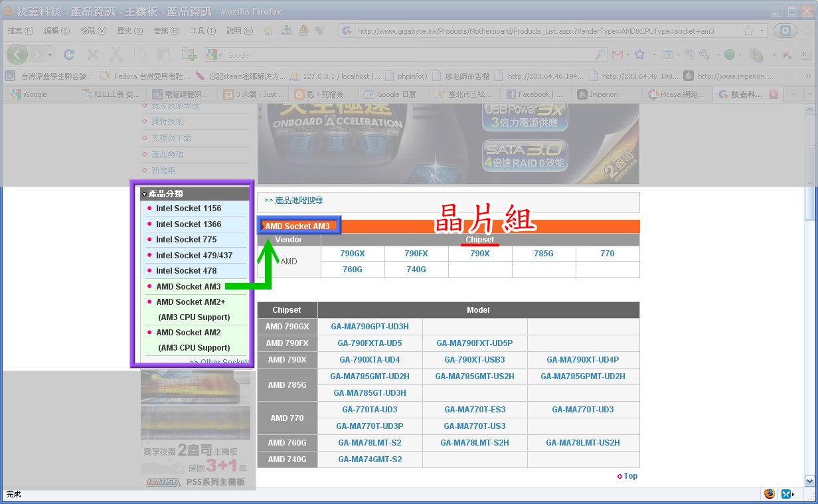Open the 檢視 (V) menu
The height and width of the screenshot is (504, 818).
coord(93,31)
